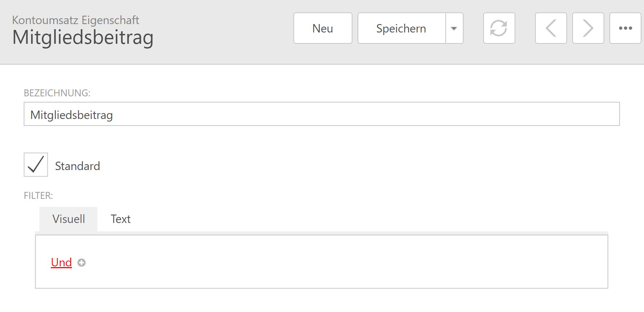Click the Standard checkbox label text
This screenshot has width=644, height=312.
(x=77, y=166)
